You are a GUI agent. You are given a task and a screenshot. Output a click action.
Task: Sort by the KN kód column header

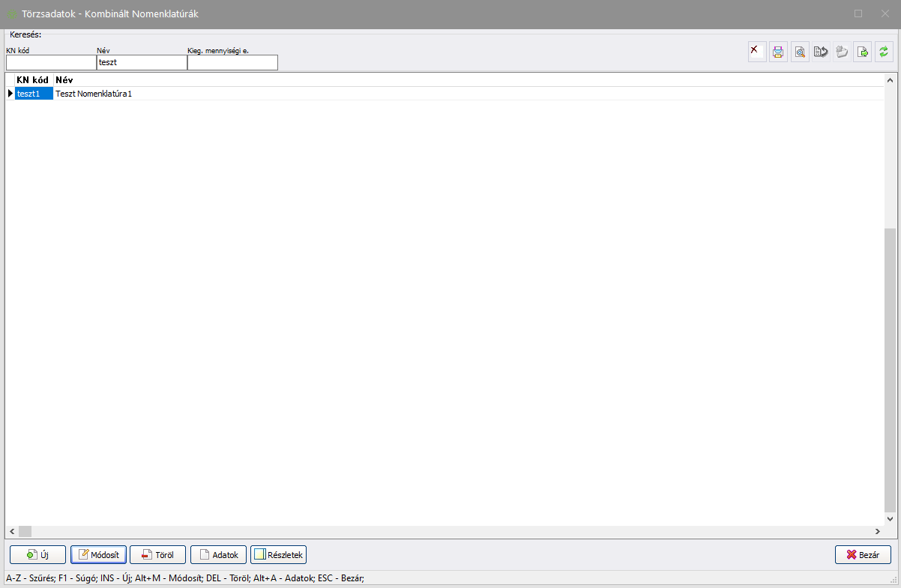click(32, 80)
